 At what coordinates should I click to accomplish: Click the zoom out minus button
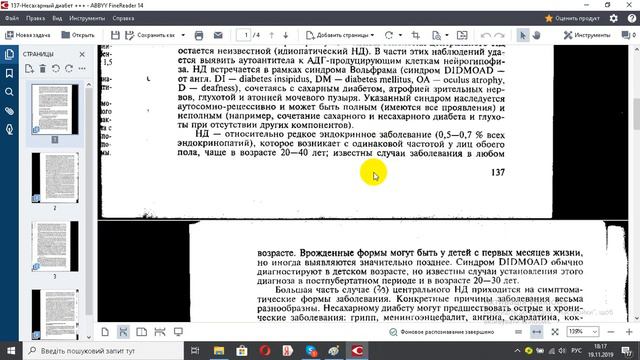pos(611,332)
